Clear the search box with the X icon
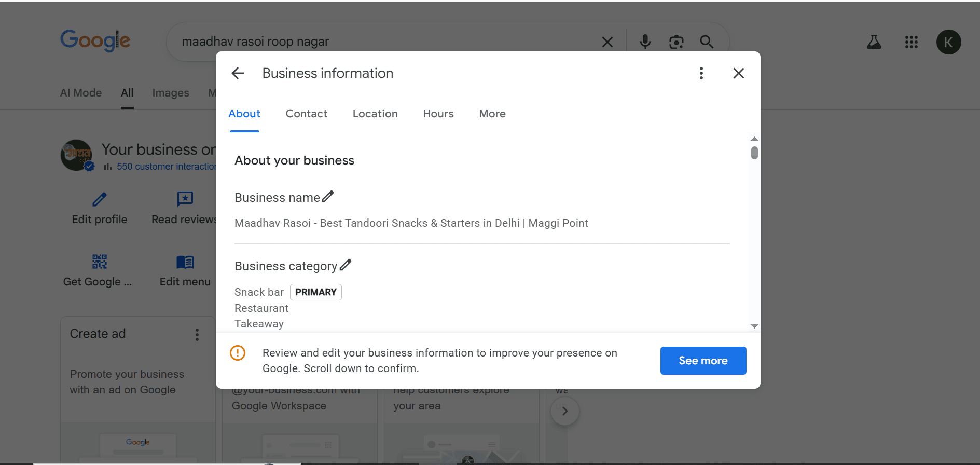 click(x=608, y=42)
